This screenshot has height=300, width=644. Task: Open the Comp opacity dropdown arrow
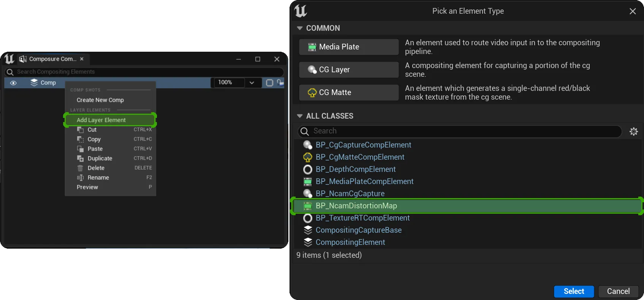tap(252, 83)
